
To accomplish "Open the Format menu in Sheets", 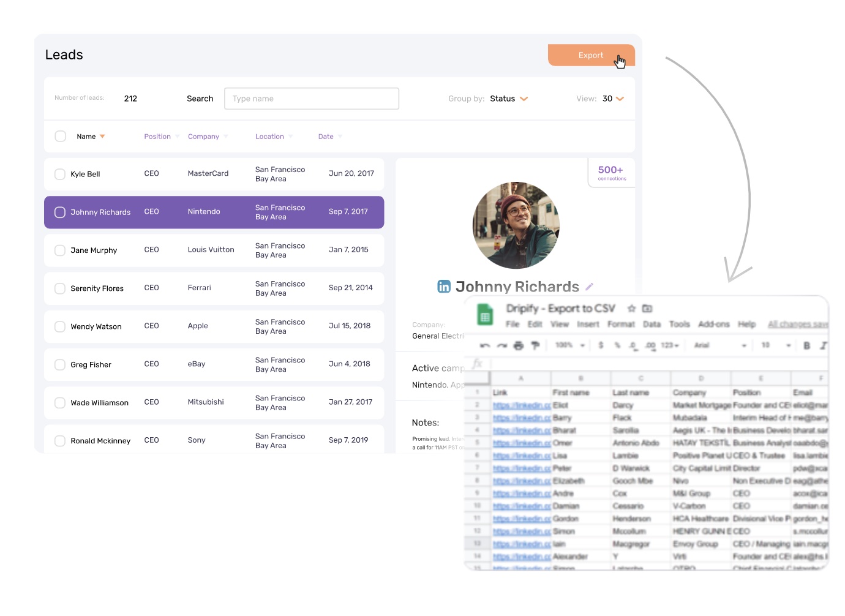I will coord(621,324).
